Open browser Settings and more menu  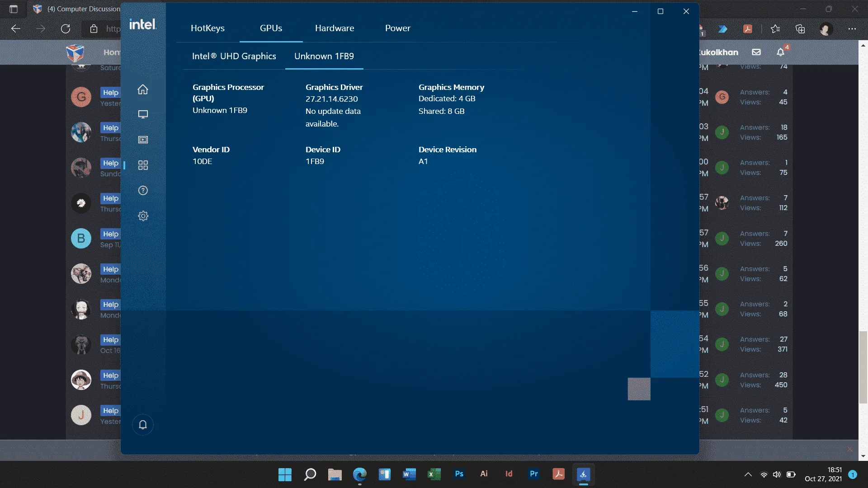click(852, 29)
